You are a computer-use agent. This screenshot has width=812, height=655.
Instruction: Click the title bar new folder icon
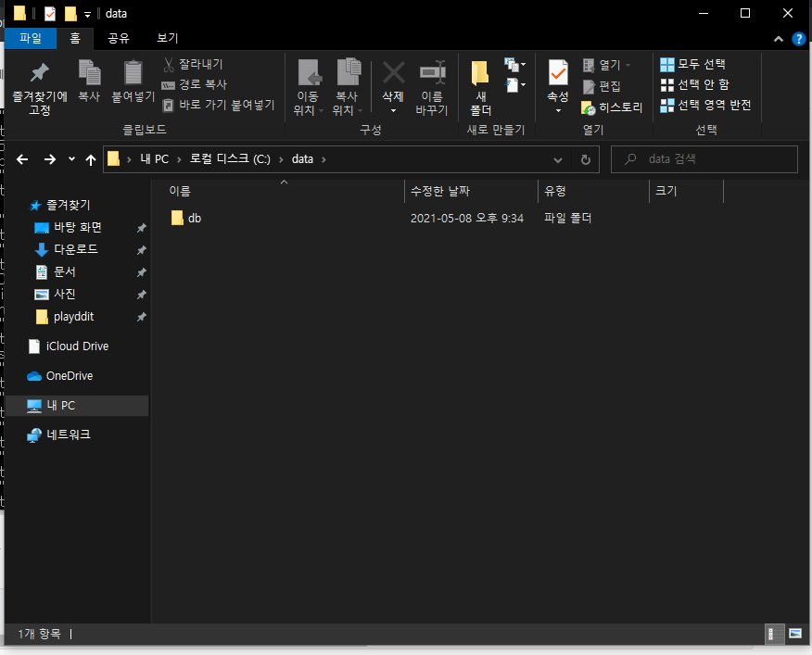71,14
